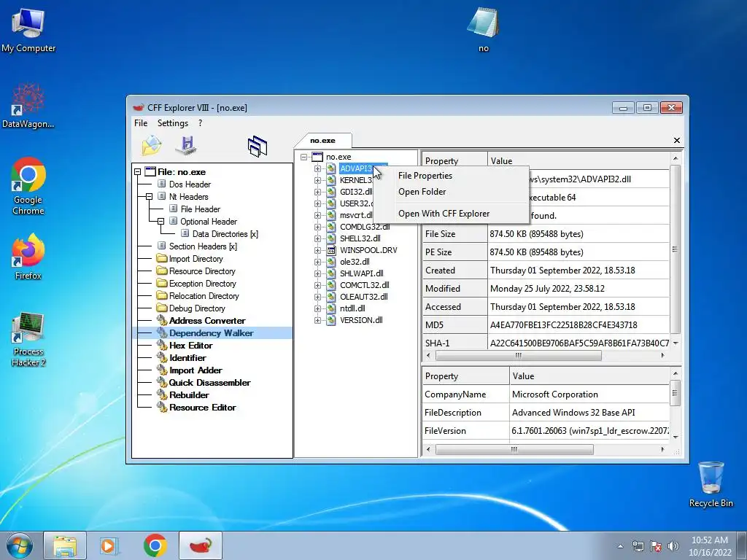This screenshot has width=747, height=560.
Task: Select the SHA-1 hash value cell
Action: coord(578,343)
